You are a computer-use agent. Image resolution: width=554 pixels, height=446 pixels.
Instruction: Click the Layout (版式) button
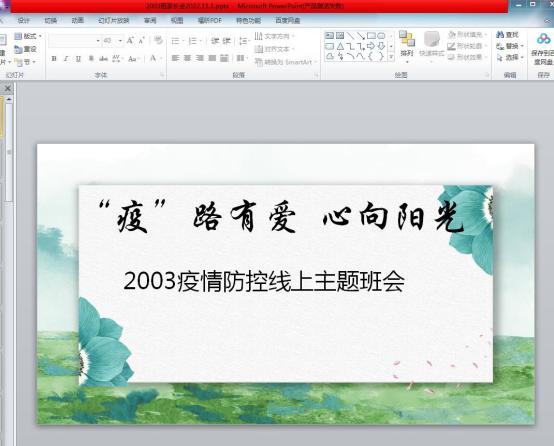pos(28,36)
